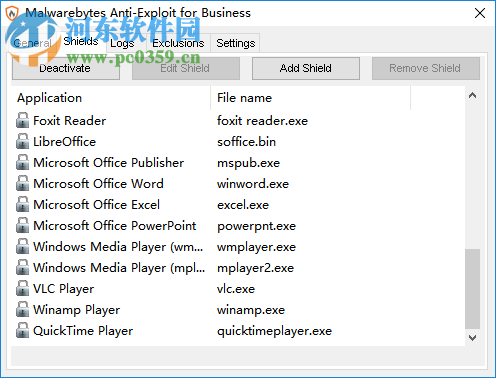Click the winword.exe file name

[253, 183]
